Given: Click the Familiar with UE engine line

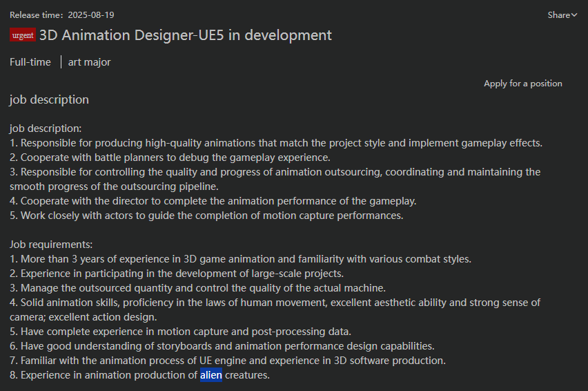Looking at the screenshot, I should (x=228, y=361).
